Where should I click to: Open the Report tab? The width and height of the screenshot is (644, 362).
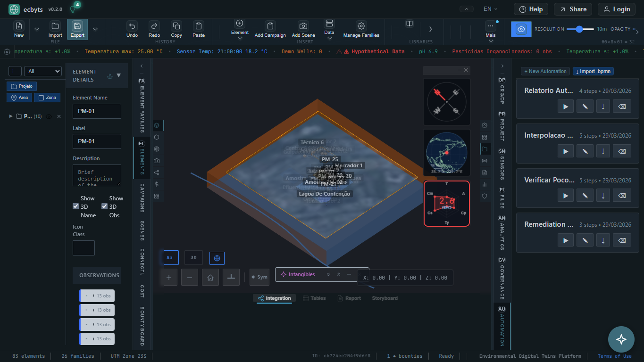point(349,298)
